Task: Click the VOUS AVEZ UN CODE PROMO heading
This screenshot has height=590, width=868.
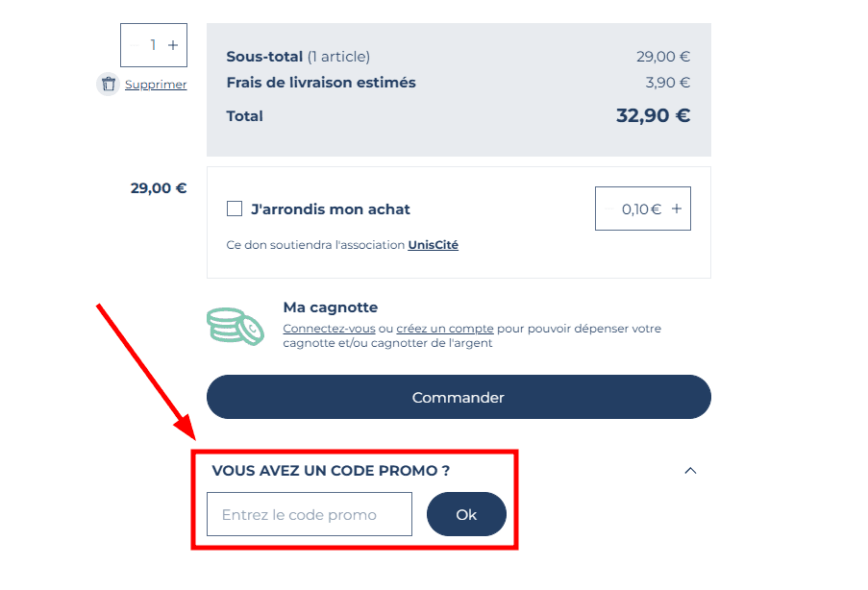Action: tap(331, 471)
